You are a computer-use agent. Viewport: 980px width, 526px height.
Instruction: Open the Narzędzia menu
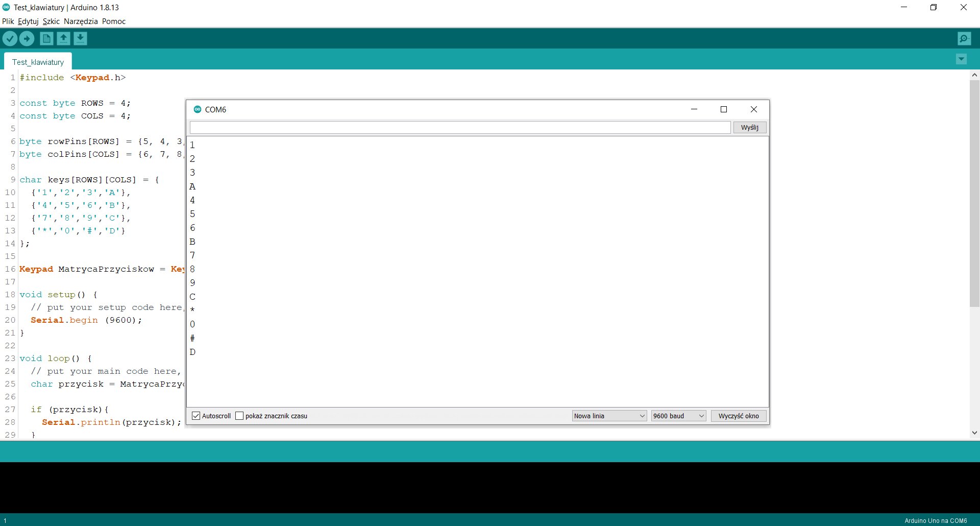pyautogui.click(x=81, y=21)
